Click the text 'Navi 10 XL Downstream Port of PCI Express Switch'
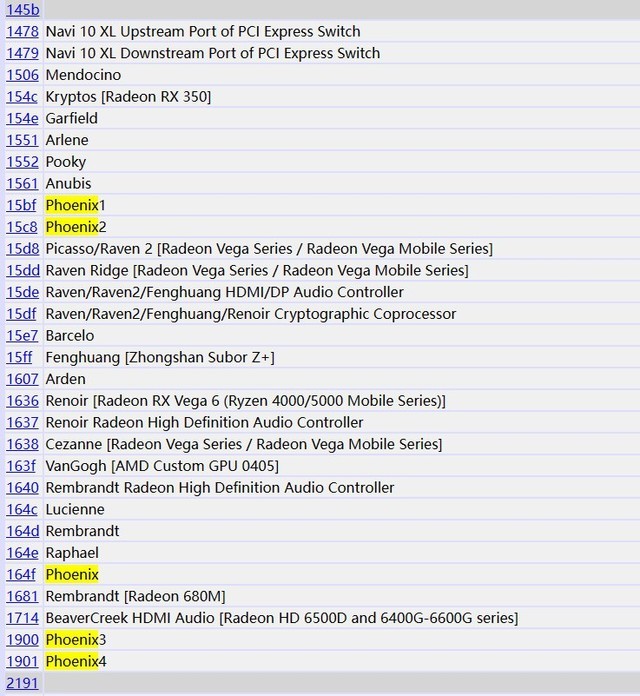This screenshot has width=640, height=696. coord(213,53)
